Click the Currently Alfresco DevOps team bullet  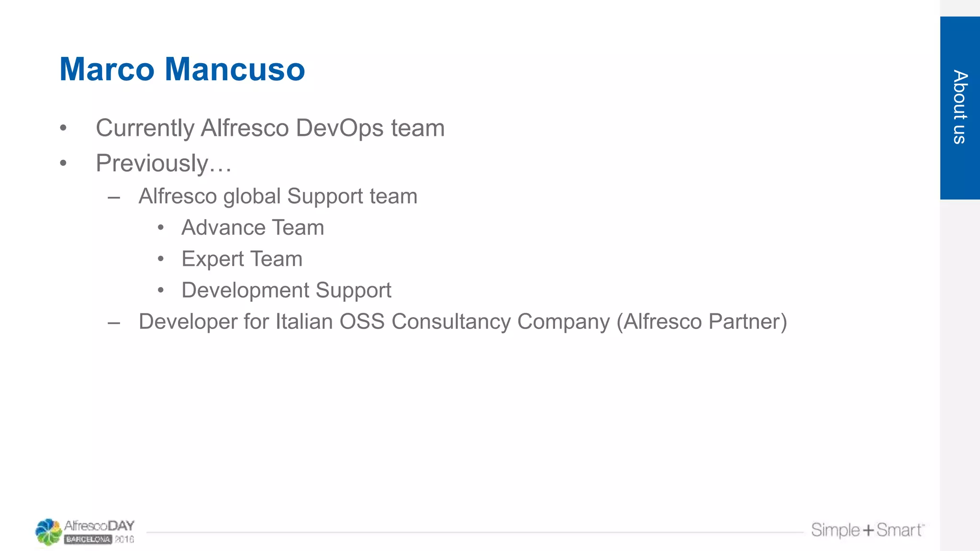(270, 128)
